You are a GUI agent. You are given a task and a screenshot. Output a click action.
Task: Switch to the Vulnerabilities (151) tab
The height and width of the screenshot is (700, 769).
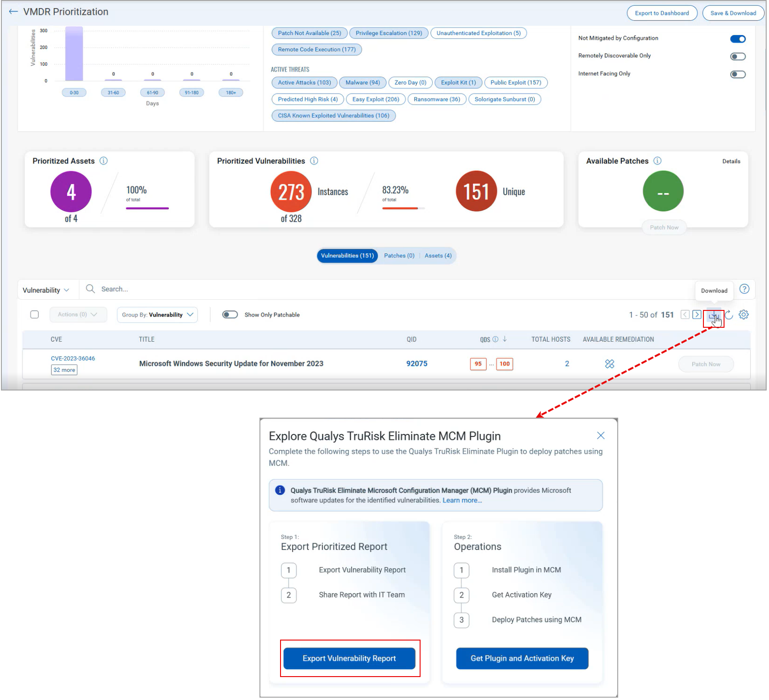(348, 256)
